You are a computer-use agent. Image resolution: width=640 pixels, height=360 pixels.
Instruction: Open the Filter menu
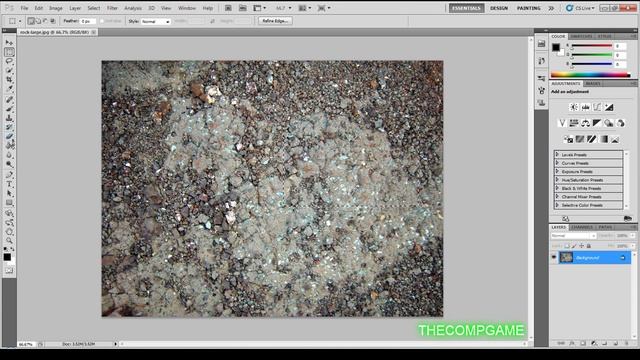coord(112,8)
